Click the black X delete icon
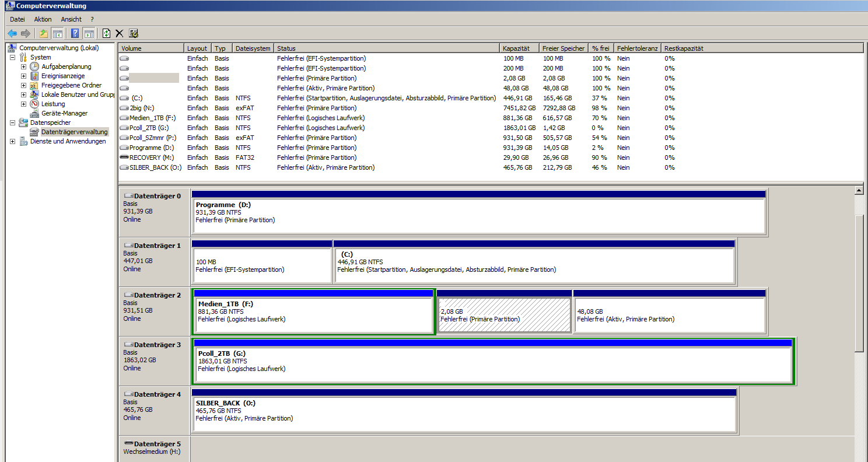Image resolution: width=868 pixels, height=462 pixels. (x=120, y=33)
